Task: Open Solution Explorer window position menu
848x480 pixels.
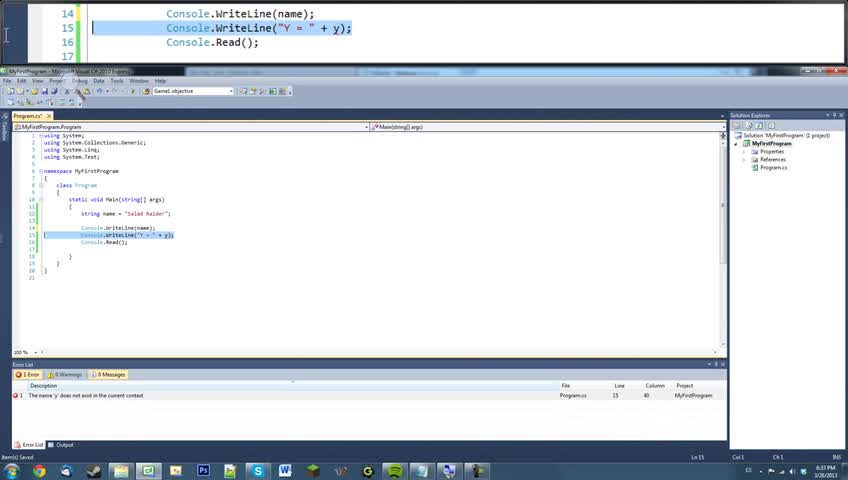Action: pos(827,115)
